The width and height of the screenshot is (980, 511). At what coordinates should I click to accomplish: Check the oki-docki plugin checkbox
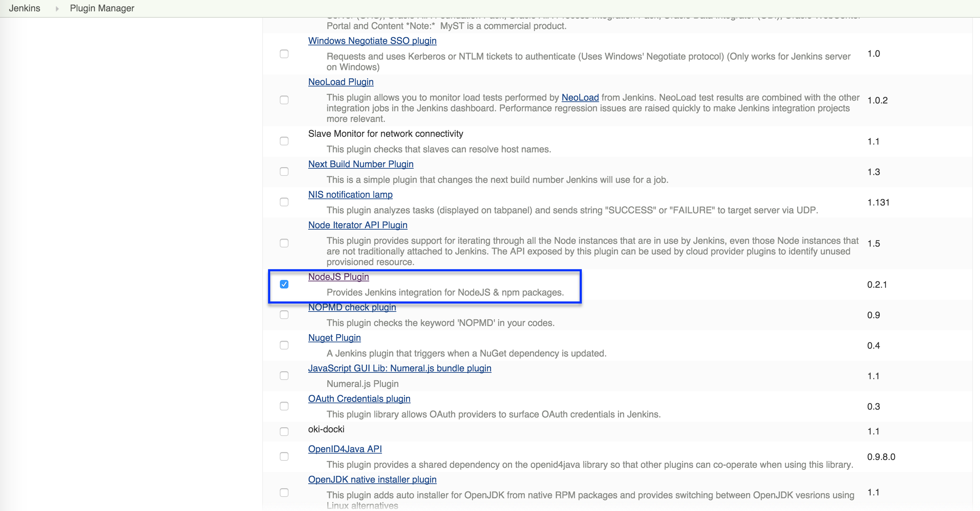tap(284, 432)
